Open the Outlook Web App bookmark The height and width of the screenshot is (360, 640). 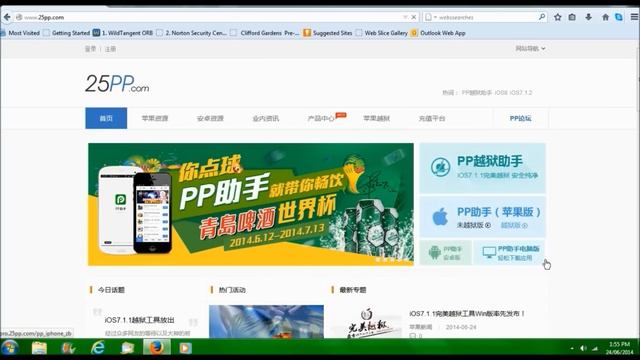tap(438, 33)
